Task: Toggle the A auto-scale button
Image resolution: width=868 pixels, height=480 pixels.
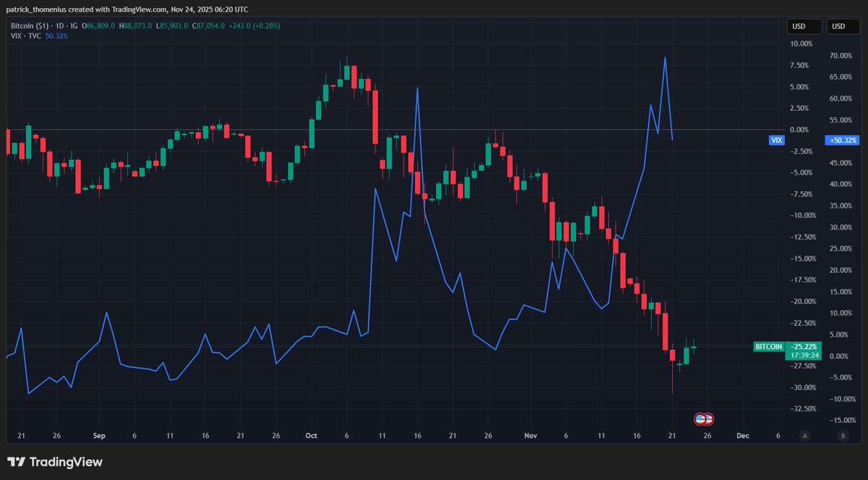Action: click(804, 436)
